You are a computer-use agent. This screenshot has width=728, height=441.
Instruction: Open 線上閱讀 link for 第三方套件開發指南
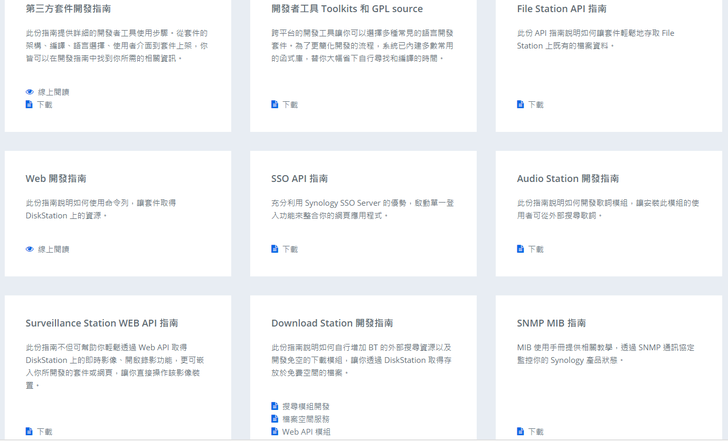click(x=54, y=92)
